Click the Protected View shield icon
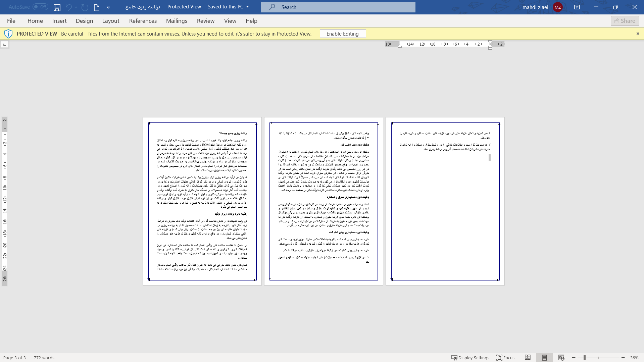 coord(8,34)
